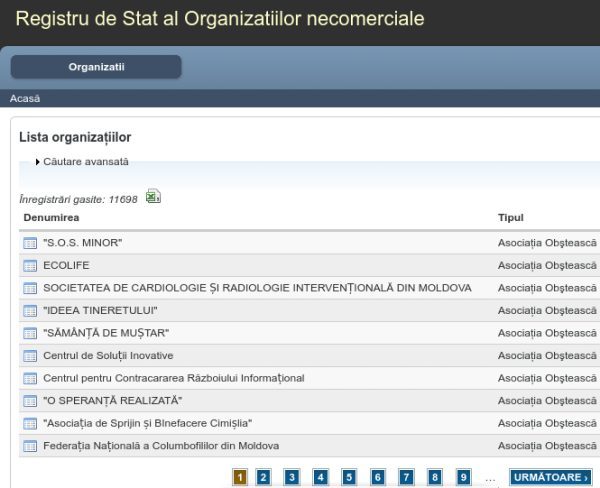Select the "S.O.S. MINOR" organization name
The width and height of the screenshot is (600, 488).
point(83,243)
